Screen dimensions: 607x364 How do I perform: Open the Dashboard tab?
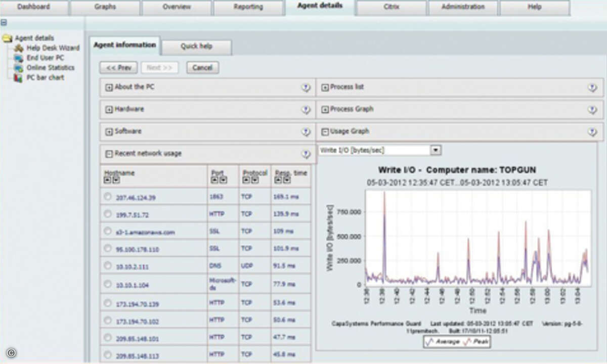tap(33, 7)
